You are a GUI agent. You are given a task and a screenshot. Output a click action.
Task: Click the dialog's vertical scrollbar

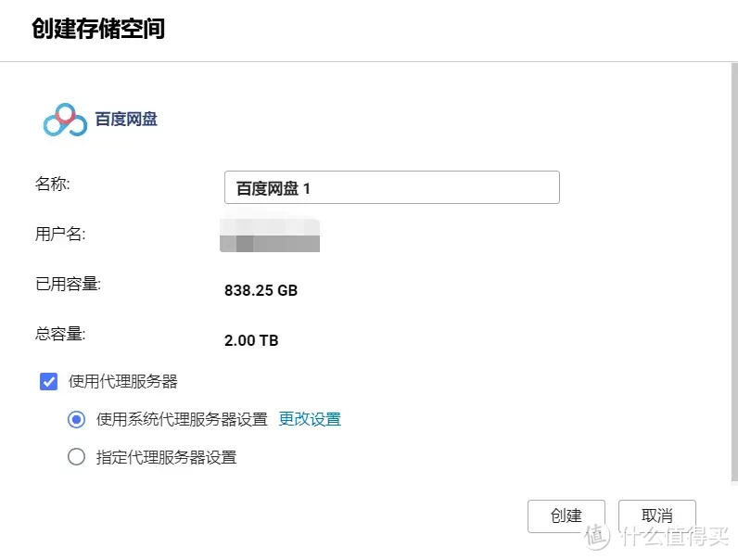(734, 273)
